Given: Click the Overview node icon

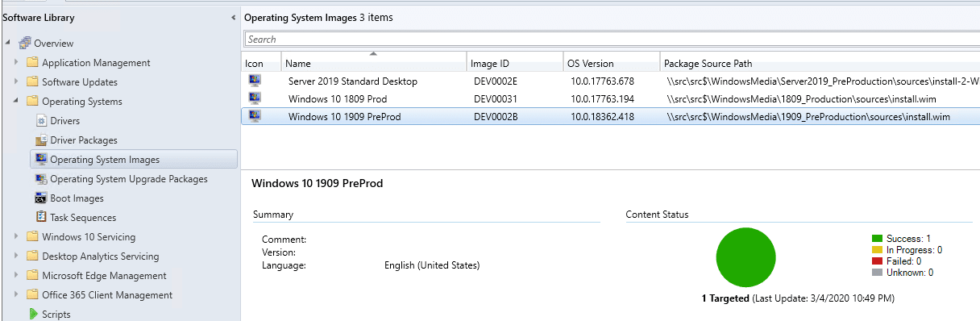Looking at the screenshot, I should (x=25, y=44).
